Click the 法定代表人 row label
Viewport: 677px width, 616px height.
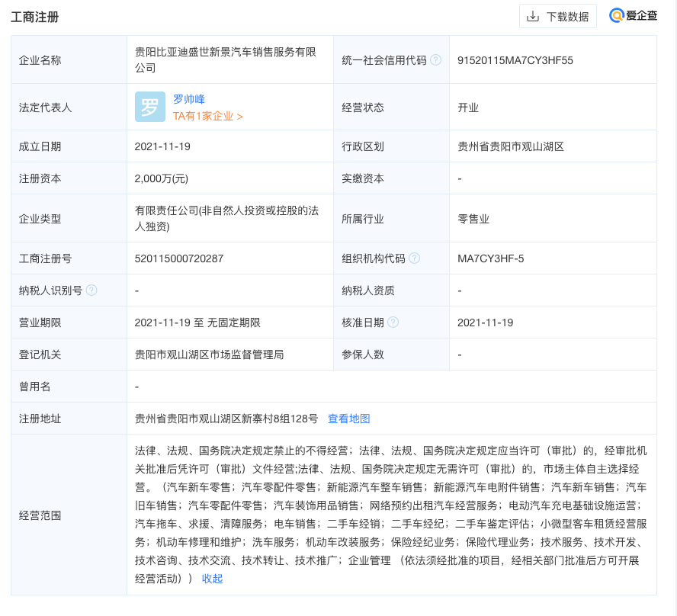click(x=45, y=107)
